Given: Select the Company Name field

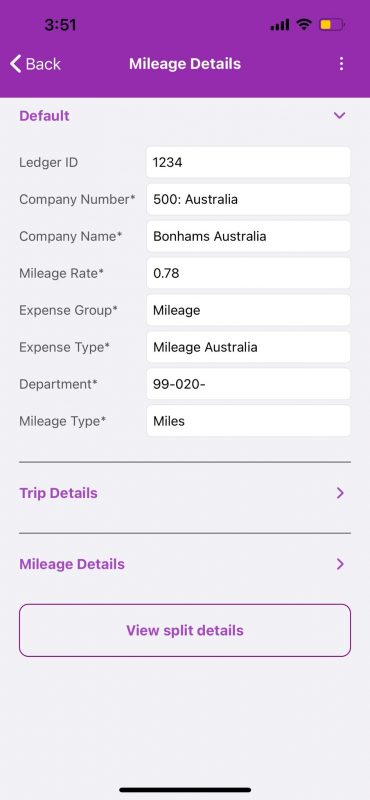Looking at the screenshot, I should click(x=248, y=236).
